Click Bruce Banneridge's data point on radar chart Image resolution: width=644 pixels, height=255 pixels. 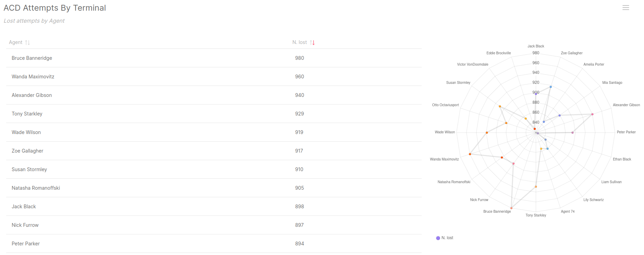click(511, 208)
